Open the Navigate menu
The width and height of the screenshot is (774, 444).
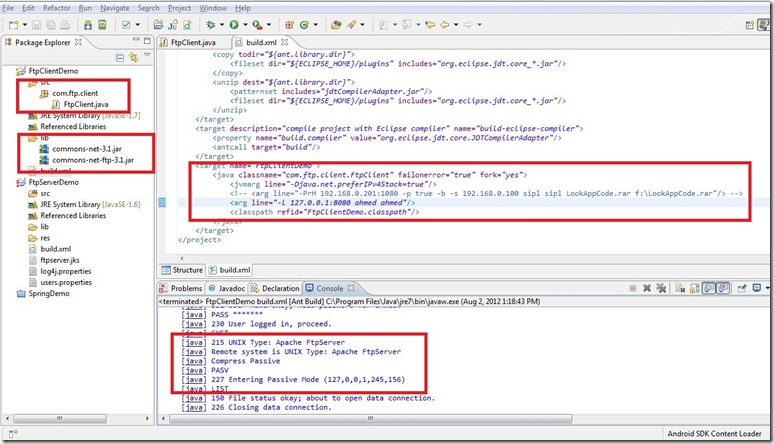pyautogui.click(x=115, y=8)
